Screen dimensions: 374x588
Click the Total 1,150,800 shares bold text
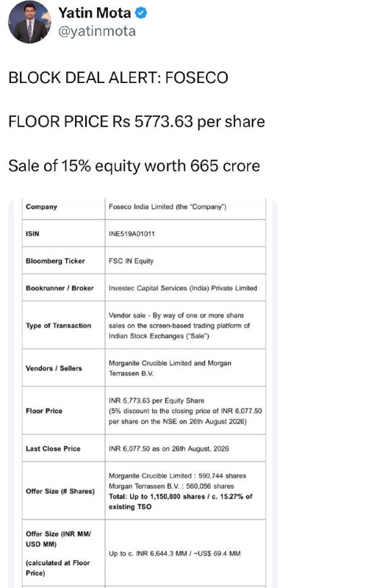click(181, 501)
